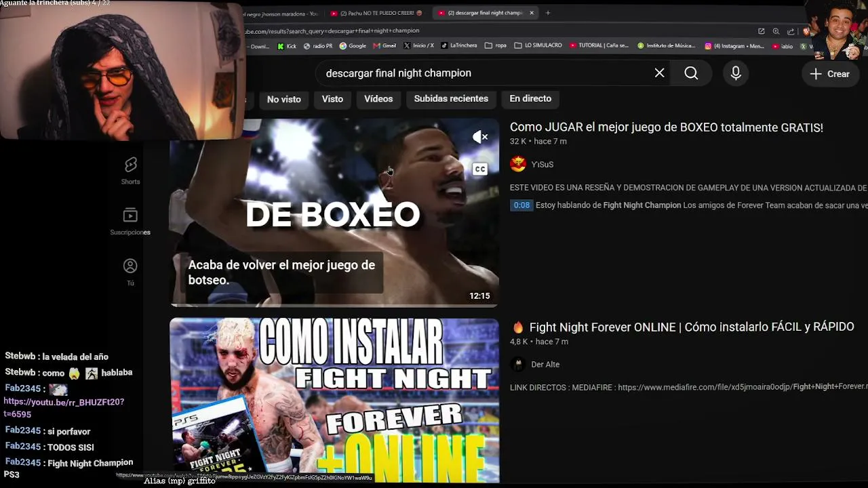
Task: Open the LO SIMULACRO bookmarks folder
Action: point(538,46)
